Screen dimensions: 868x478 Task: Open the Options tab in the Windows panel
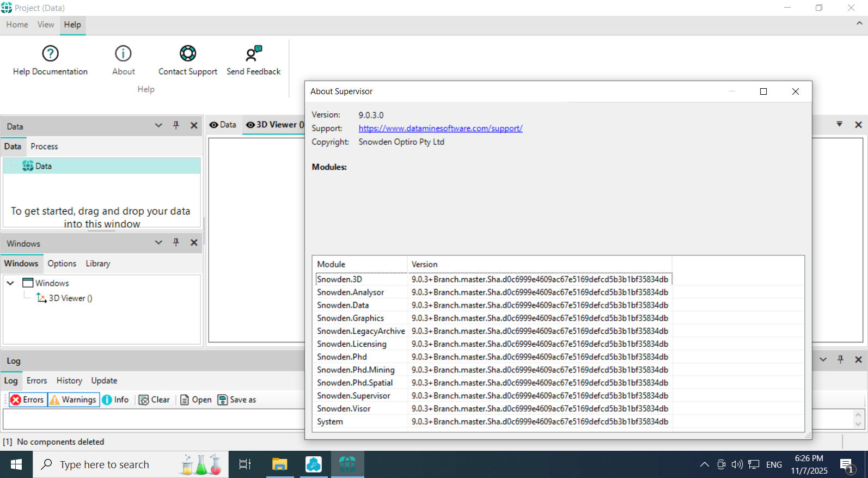point(62,263)
